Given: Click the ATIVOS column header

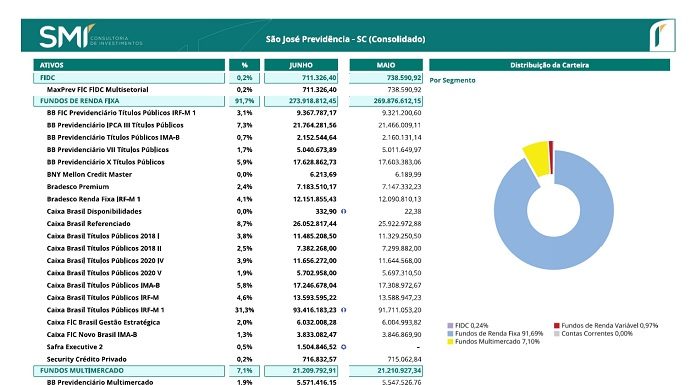Looking at the screenshot, I should coord(129,65).
